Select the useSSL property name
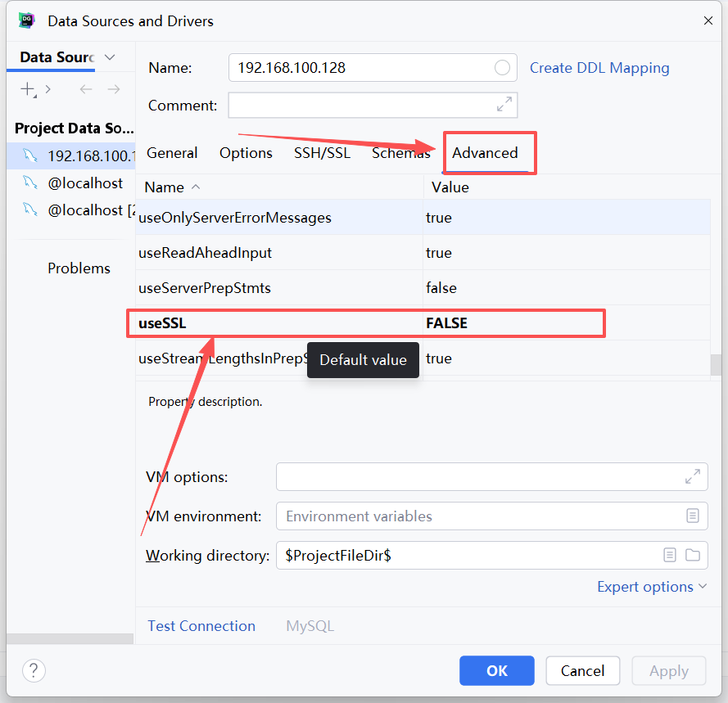Viewport: 728px width, 703px height. click(x=162, y=323)
